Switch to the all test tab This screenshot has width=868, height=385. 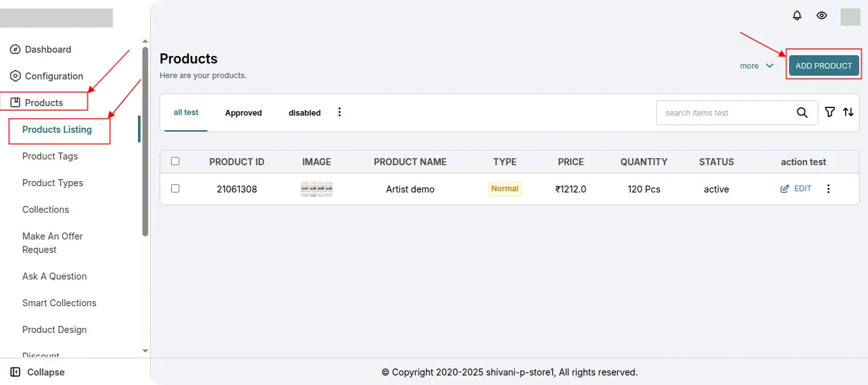pyautogui.click(x=186, y=112)
